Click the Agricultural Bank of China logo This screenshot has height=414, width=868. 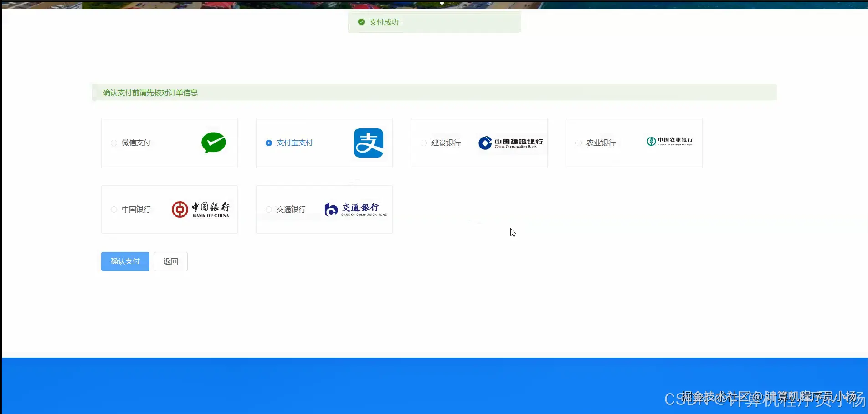(670, 141)
